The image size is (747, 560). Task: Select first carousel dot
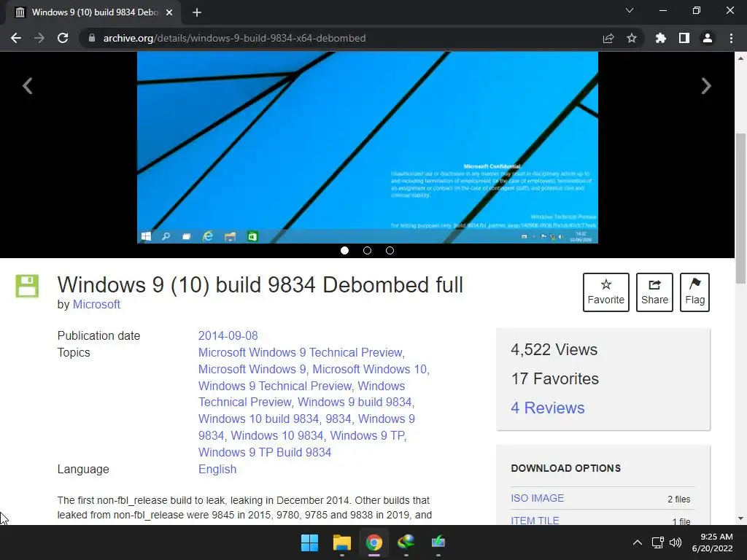pos(344,251)
